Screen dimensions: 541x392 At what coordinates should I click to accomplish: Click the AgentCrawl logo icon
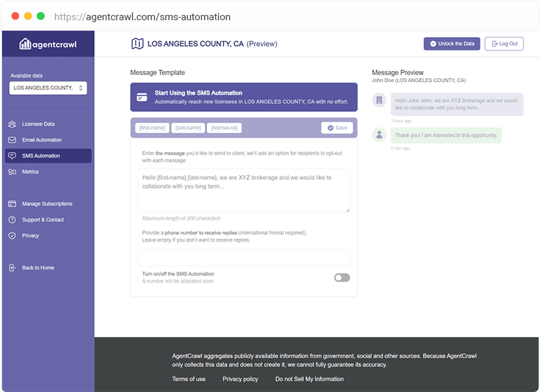click(25, 44)
